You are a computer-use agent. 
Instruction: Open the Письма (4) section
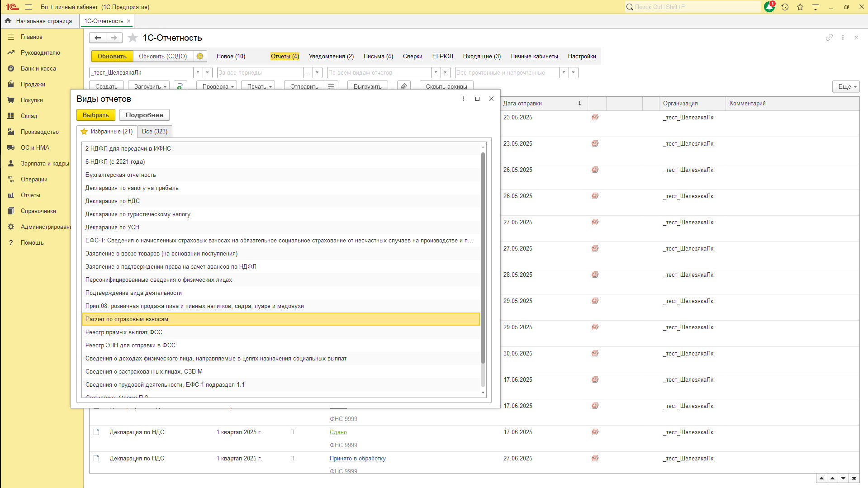(378, 56)
